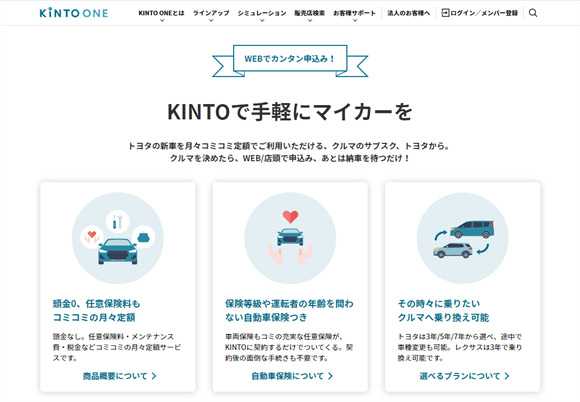Click arrow next to 選べるプランについて

point(507,376)
